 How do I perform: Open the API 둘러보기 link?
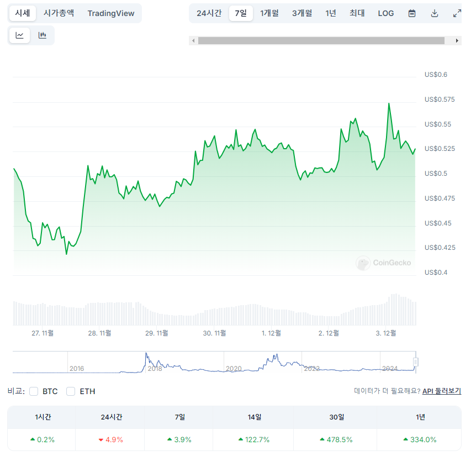coord(441,391)
